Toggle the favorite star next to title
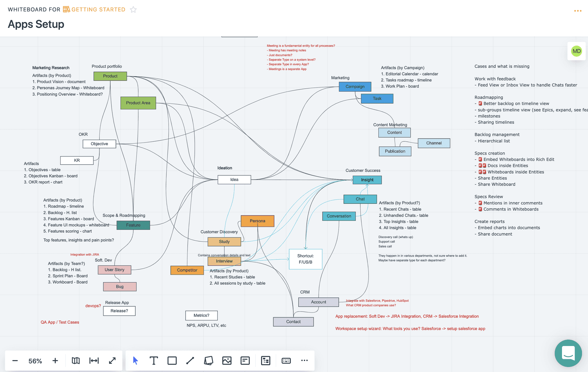Screen dimensions: 588x372 point(133,10)
